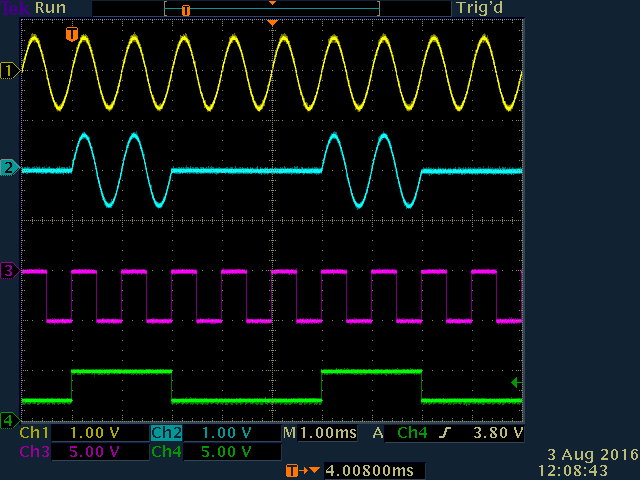Viewport: 640px width, 480px height.
Task: Click the green trigger level arrow on right
Action: click(516, 382)
